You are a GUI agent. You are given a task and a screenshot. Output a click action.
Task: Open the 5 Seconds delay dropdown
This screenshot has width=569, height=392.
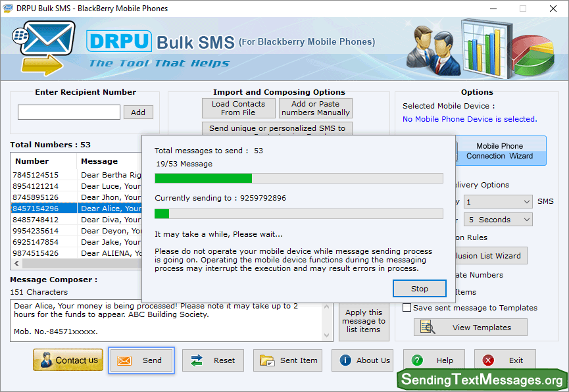coord(498,220)
